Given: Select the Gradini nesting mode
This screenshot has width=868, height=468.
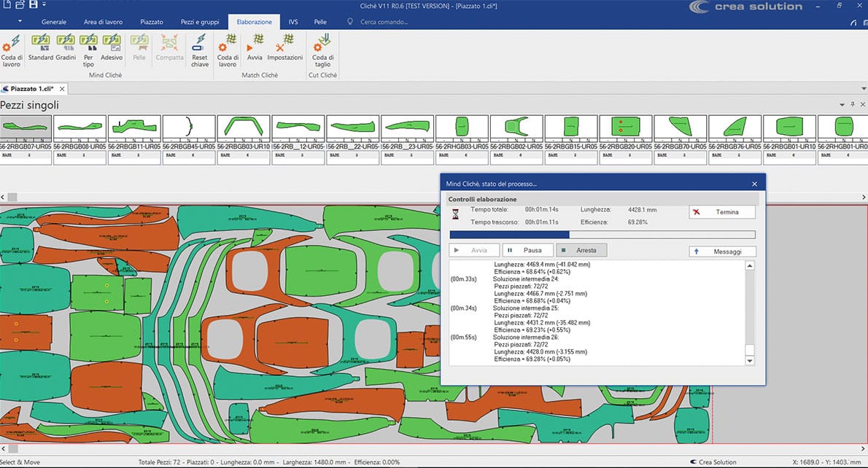Looking at the screenshot, I should (x=66, y=44).
